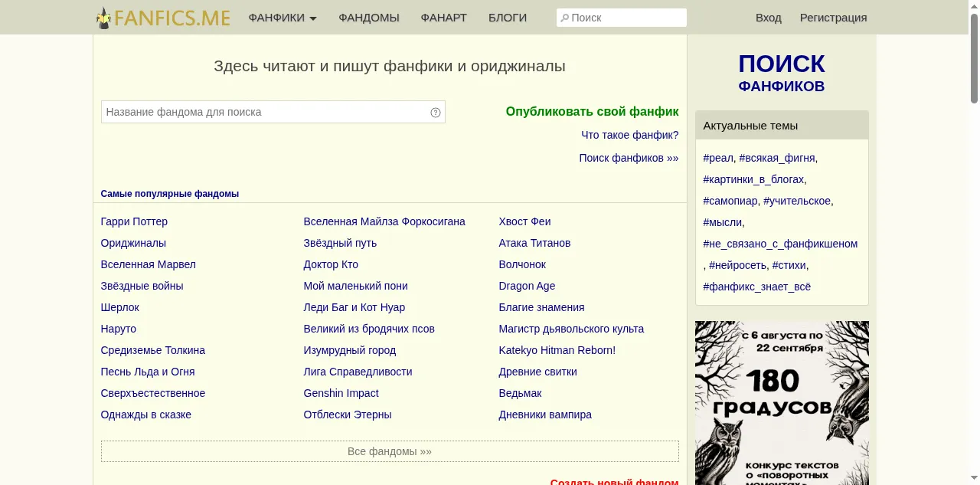
Task: Open the Доктор Кто fandom
Action: point(331,264)
